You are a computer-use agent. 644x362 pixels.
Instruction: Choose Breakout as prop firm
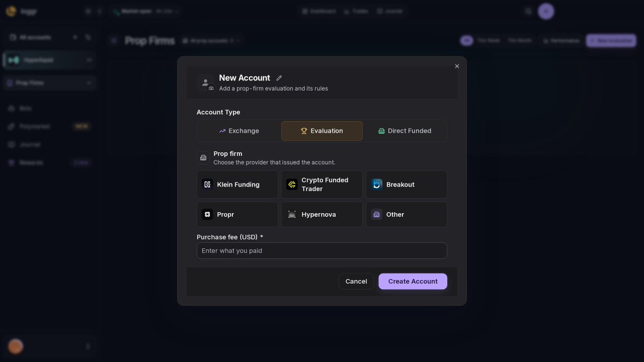[x=406, y=184]
